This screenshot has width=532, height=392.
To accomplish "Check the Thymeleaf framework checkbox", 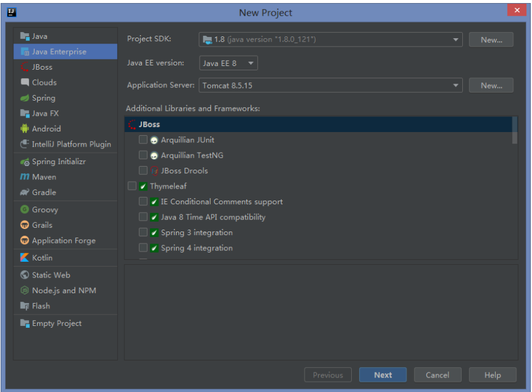I will (132, 186).
